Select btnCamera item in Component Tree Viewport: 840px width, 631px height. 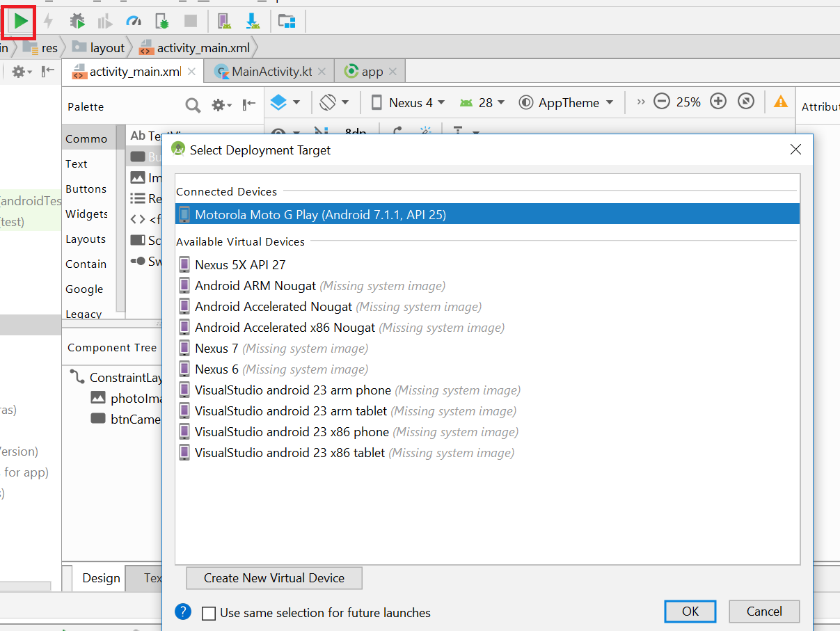[x=127, y=420]
